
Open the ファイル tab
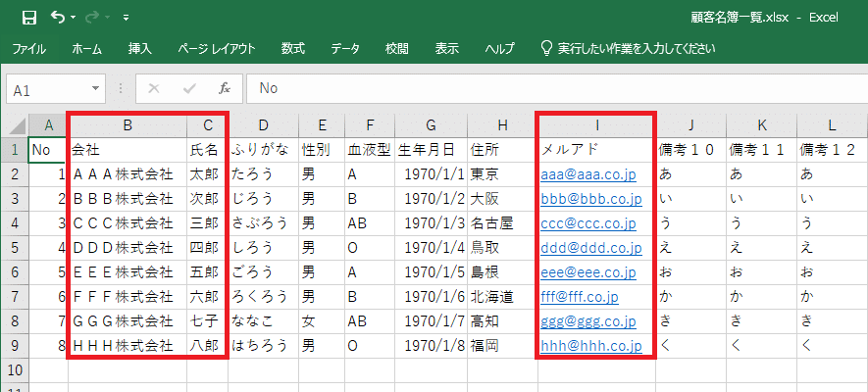28,49
